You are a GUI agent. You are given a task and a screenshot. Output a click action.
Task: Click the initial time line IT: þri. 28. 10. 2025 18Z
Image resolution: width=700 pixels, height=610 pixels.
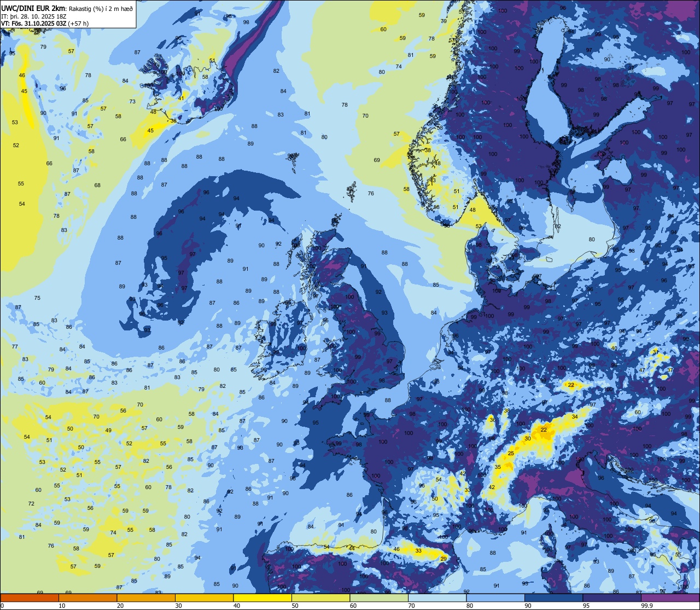click(34, 16)
